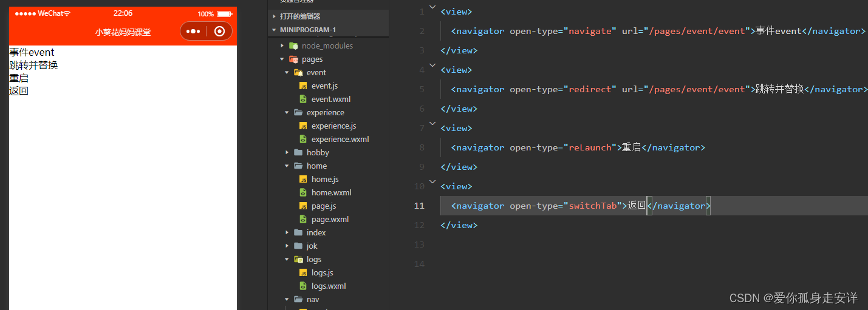
Task: Open experience.js file
Action: [x=333, y=126]
